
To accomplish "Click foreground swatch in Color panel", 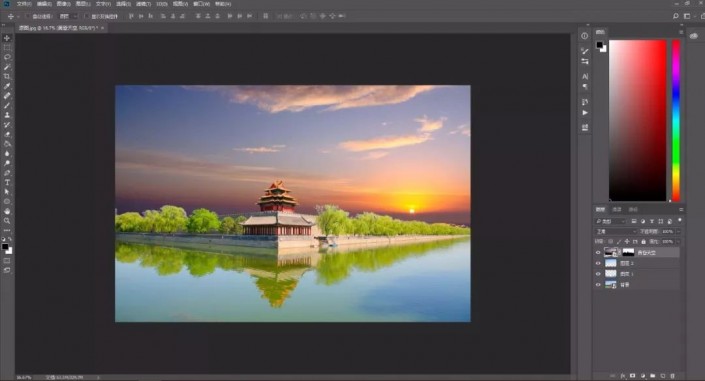I will point(599,45).
